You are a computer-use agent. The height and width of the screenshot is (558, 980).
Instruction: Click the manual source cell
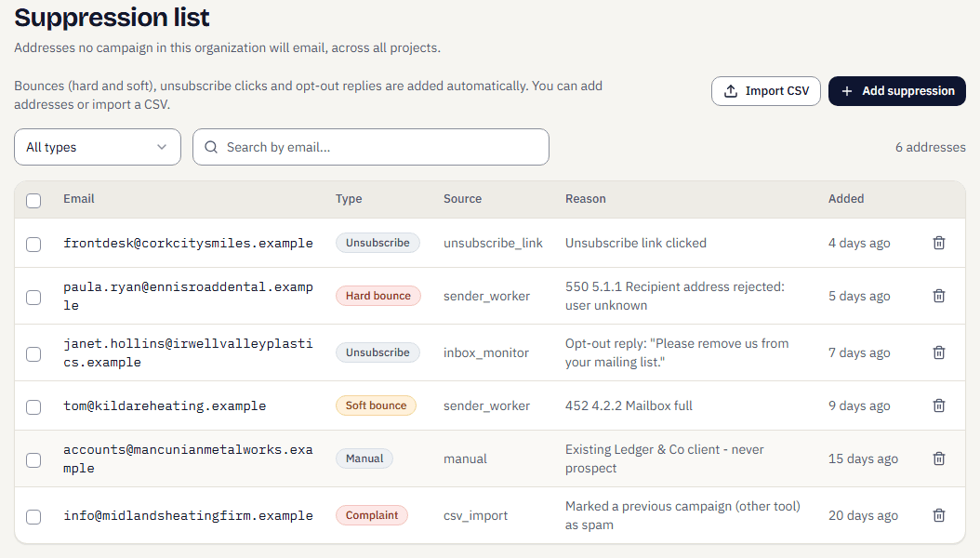465,459
